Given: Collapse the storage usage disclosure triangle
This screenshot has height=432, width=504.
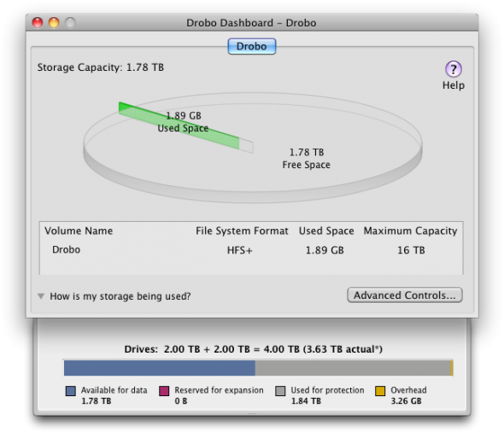Looking at the screenshot, I should tap(41, 295).
